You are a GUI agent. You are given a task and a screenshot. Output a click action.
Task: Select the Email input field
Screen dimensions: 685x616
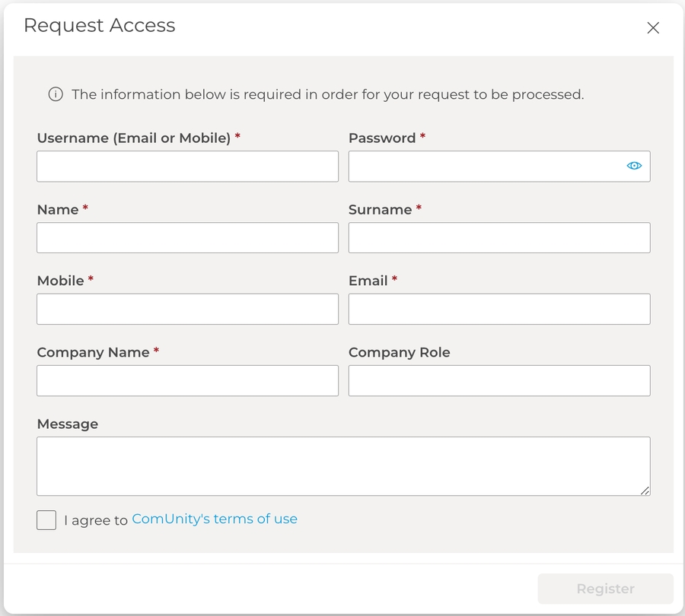(x=499, y=309)
